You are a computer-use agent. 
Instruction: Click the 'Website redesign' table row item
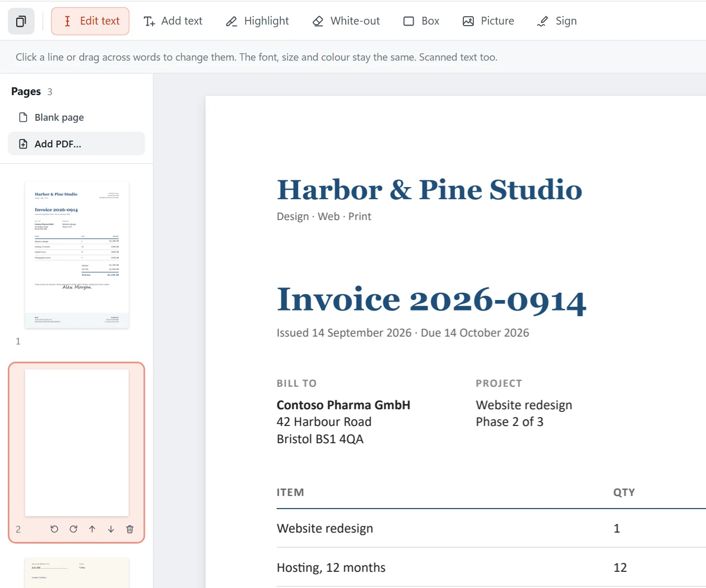[325, 528]
